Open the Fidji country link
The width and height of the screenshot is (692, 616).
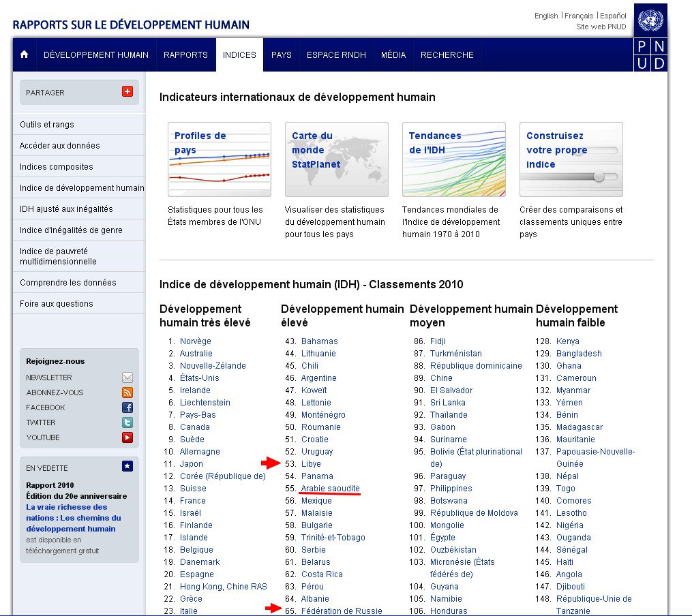coord(438,341)
